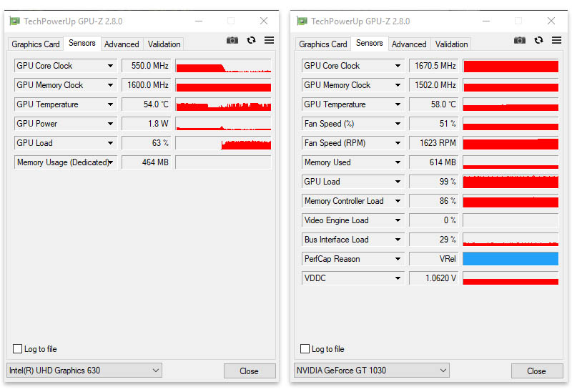Image resolution: width=572 pixels, height=392 pixels.
Task: Expand the VDDC sensor dropdown
Action: [x=398, y=278]
